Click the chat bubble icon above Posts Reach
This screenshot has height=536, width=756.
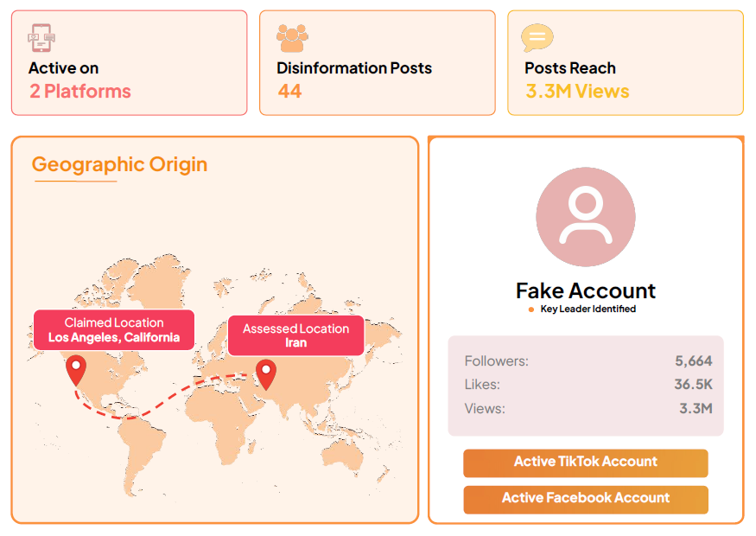point(537,38)
